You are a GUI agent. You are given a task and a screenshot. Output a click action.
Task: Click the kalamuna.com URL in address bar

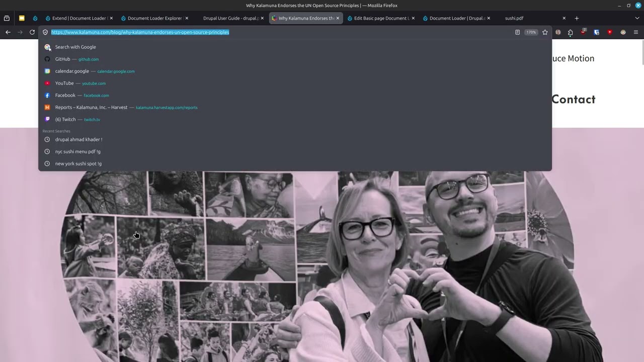[x=140, y=32]
